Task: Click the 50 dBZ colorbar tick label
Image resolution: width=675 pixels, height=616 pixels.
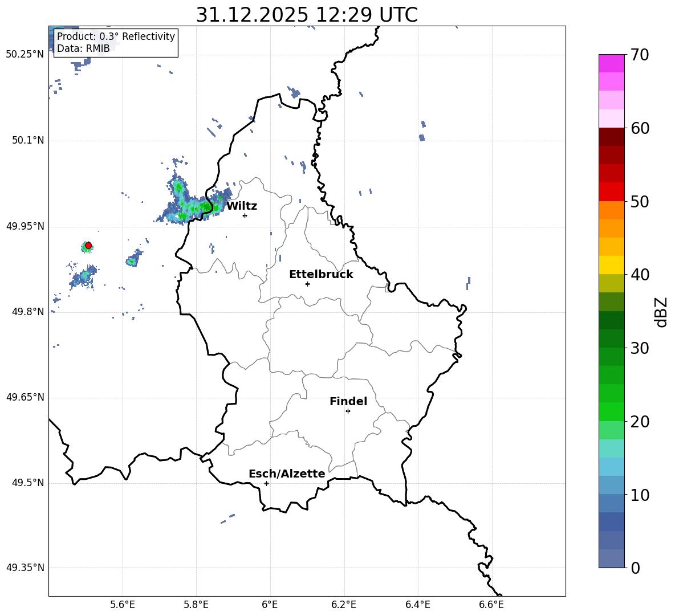Action: (x=640, y=201)
